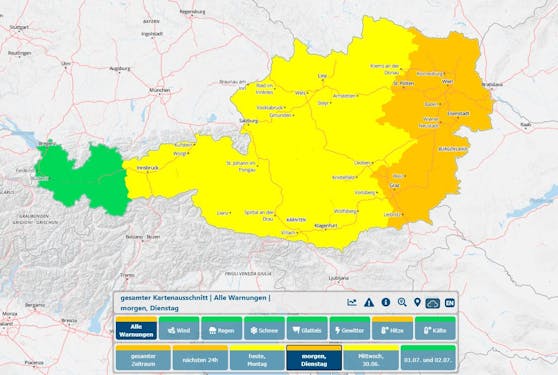Select Alle Warnungen filter
558x375 pixels.
136,328
